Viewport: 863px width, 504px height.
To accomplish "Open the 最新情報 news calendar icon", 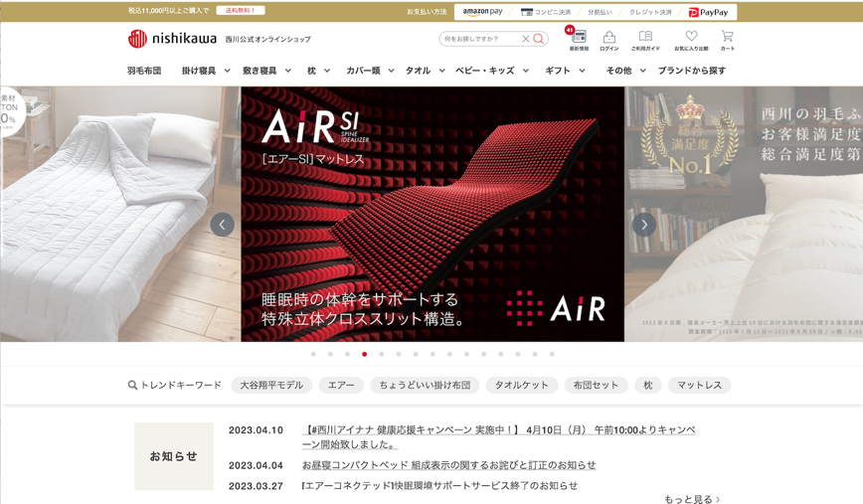I will point(579,37).
